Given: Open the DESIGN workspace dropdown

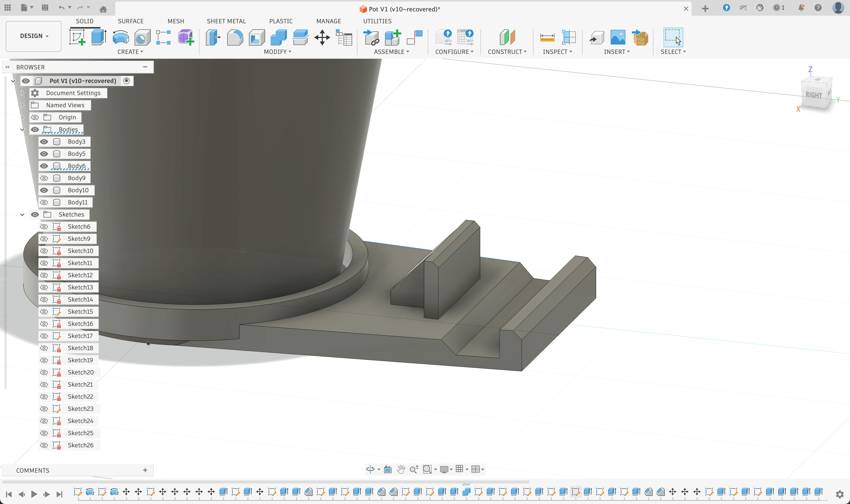Looking at the screenshot, I should coord(34,36).
